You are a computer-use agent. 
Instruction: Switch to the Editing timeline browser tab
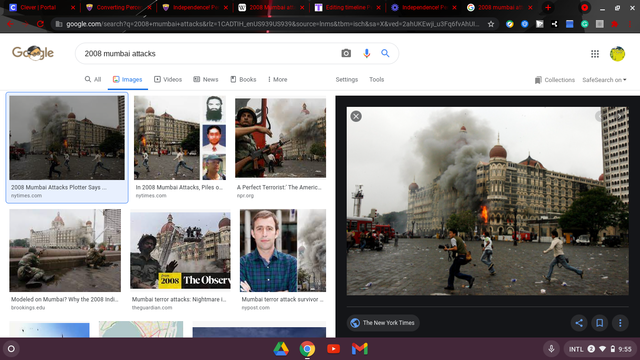click(348, 7)
